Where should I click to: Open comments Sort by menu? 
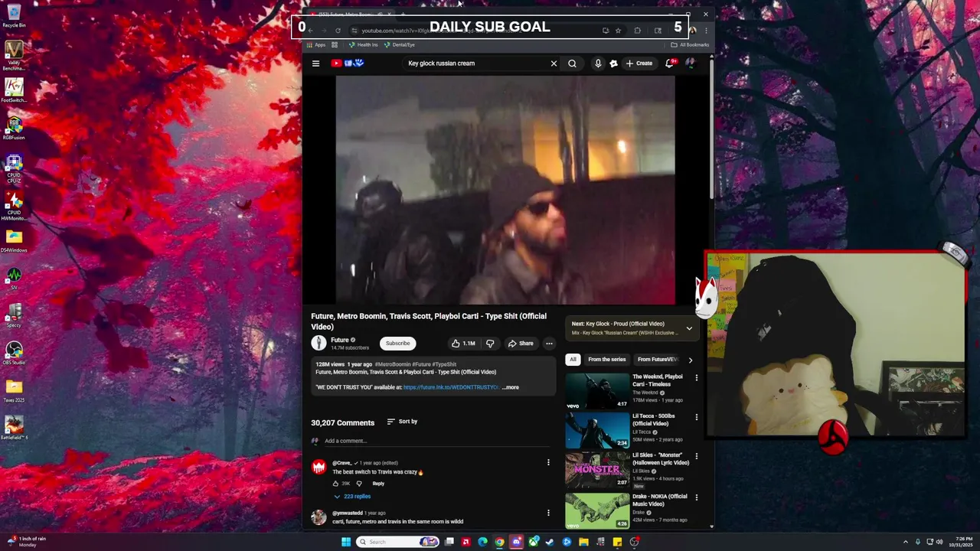coord(402,422)
